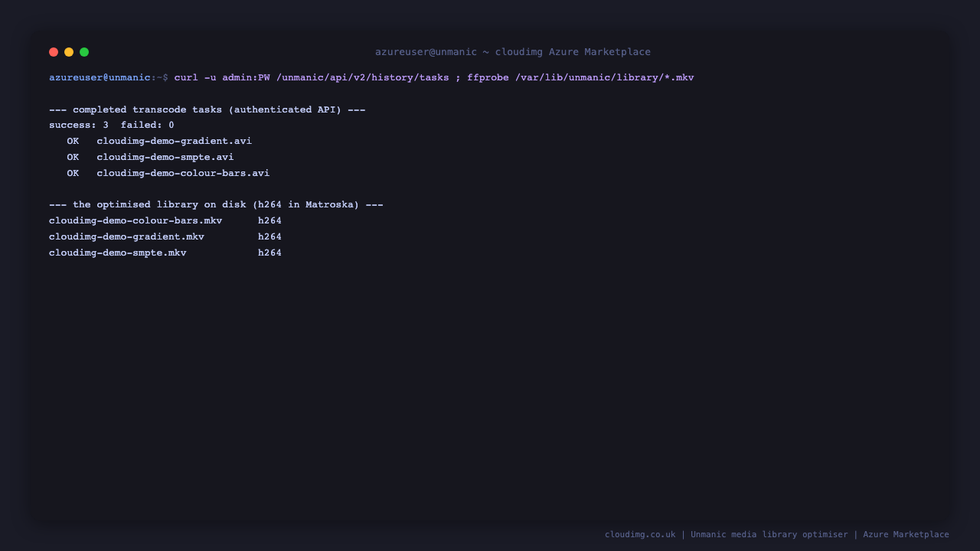Click the 'Azure Marketplace' text in the footer
Image resolution: width=980 pixels, height=551 pixels.
point(906,534)
